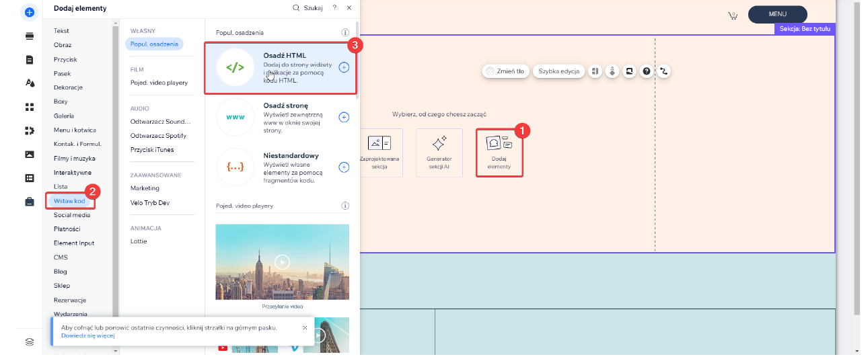Click the blue Add Elements plus icon in the left sidebar
The width and height of the screenshot is (868, 363).
tap(29, 12)
